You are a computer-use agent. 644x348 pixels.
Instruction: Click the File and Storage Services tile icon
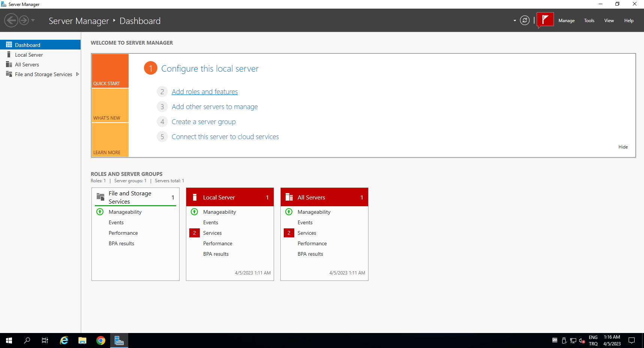100,196
